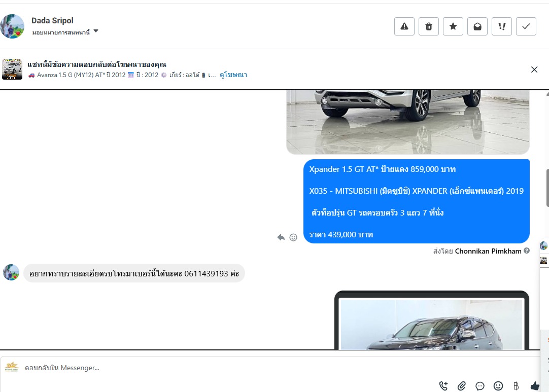Viewport: 549px width, 392px height.
Task: Star this conversation as priority
Action: point(453,26)
